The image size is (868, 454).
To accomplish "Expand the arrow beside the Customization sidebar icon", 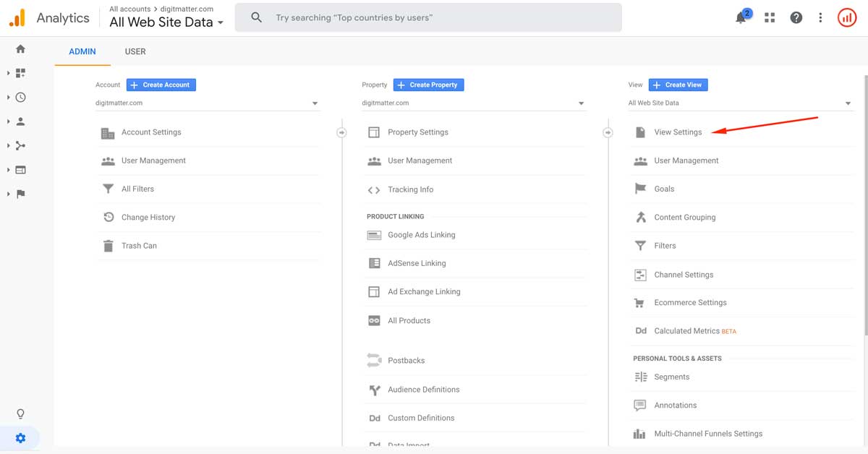I will pos(8,73).
